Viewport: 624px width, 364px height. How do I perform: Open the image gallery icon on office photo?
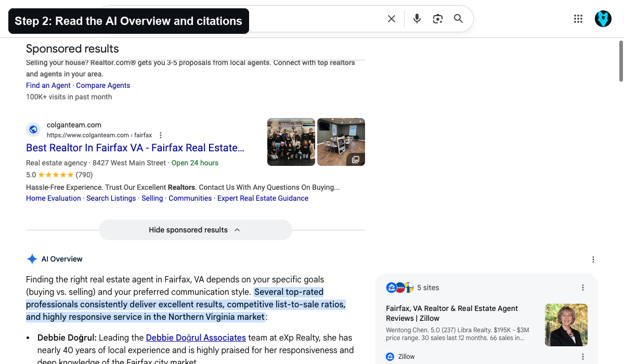(x=356, y=160)
